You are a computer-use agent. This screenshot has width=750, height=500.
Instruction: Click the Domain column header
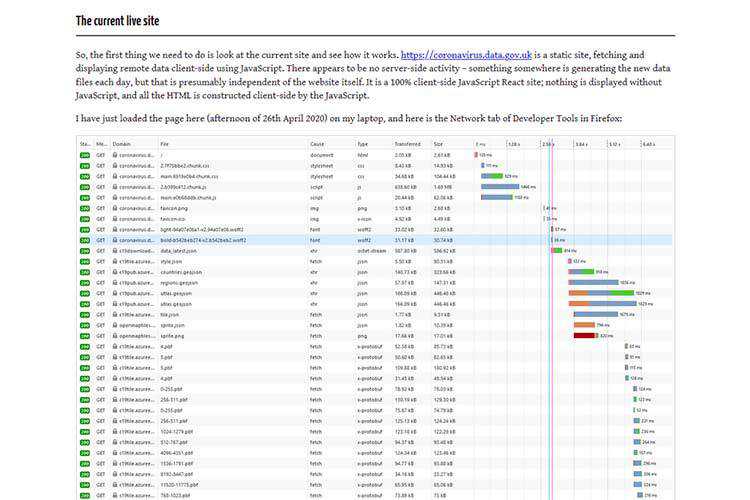click(x=122, y=144)
